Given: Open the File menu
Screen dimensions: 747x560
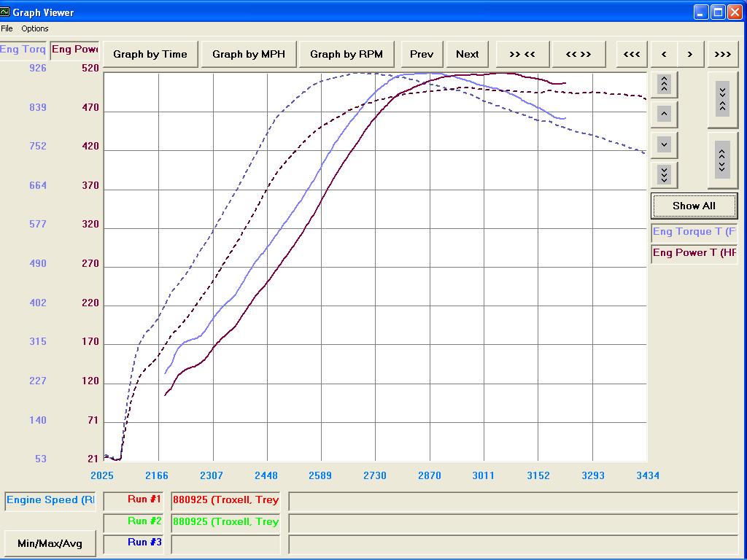Looking at the screenshot, I should pyautogui.click(x=7, y=28).
